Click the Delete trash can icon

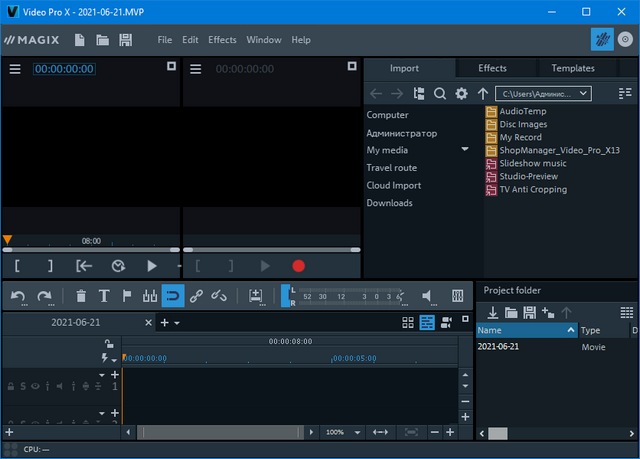81,296
